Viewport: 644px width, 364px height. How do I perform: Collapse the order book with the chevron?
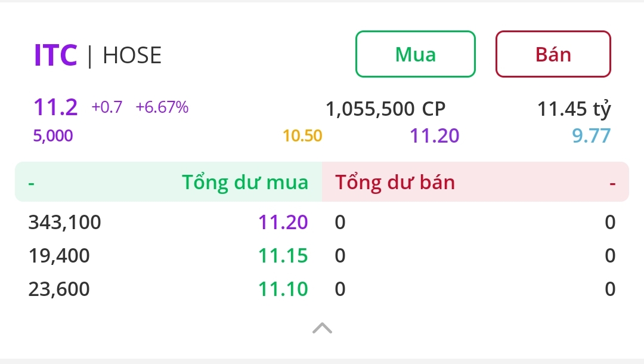(x=322, y=328)
